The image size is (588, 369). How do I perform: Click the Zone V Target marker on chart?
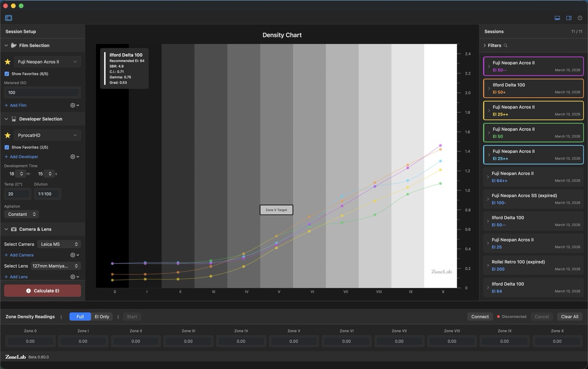point(276,210)
